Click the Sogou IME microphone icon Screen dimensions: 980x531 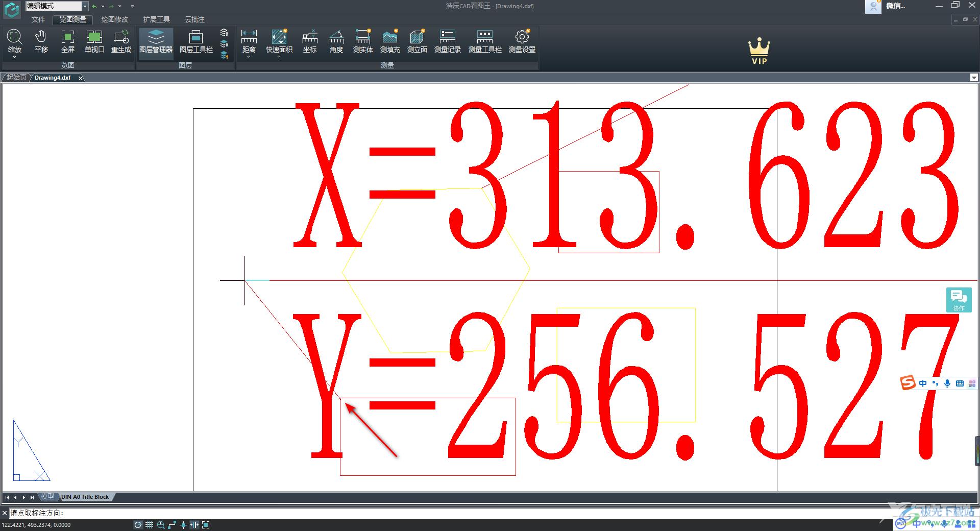[947, 383]
